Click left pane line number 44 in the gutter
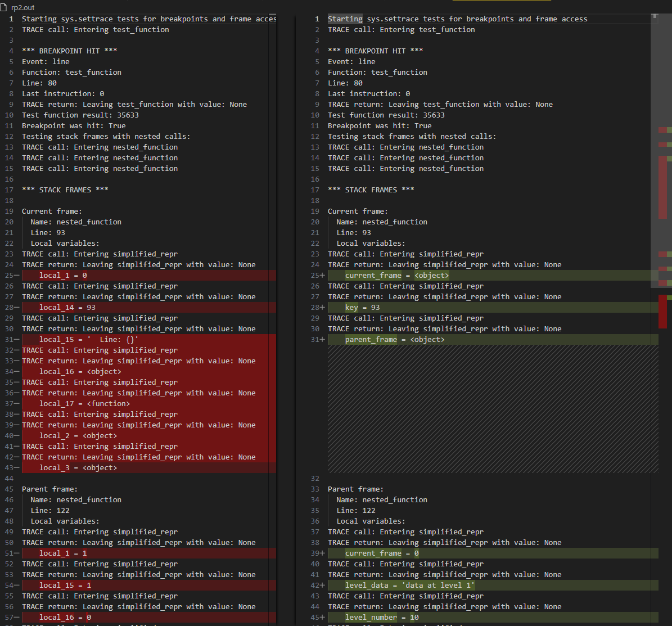 click(x=9, y=479)
